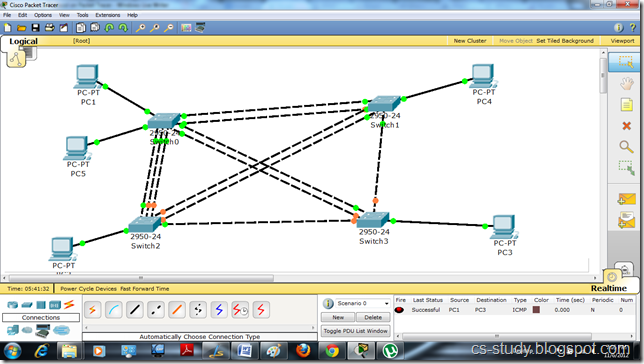The height and width of the screenshot is (364, 644).
Task: Click the New file icon in the toolbar
Action: click(8, 28)
